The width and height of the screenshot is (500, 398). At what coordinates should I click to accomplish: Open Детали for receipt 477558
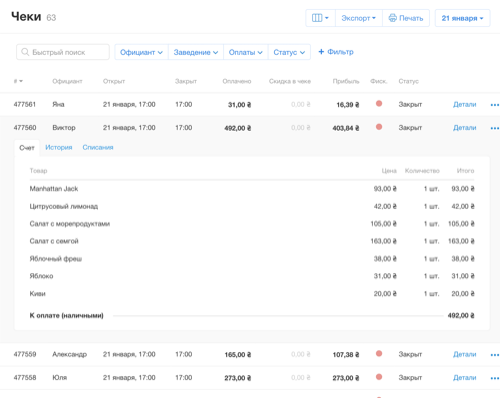click(464, 378)
